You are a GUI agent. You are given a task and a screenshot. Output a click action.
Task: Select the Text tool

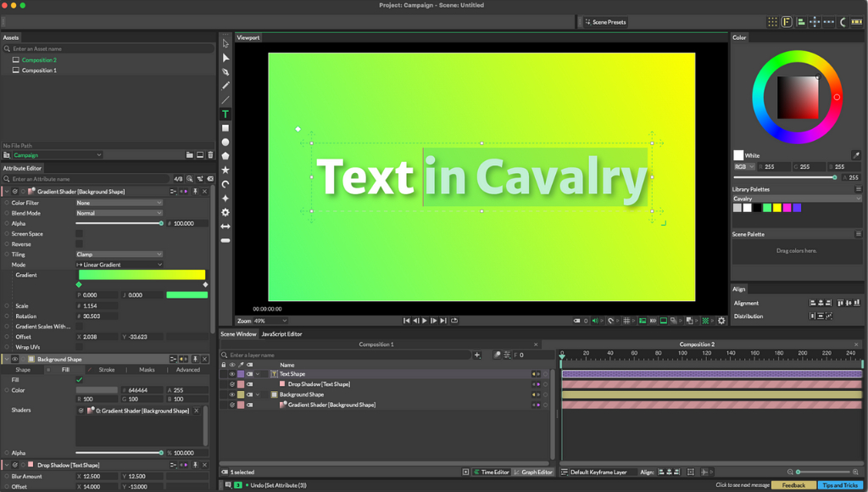pos(225,115)
